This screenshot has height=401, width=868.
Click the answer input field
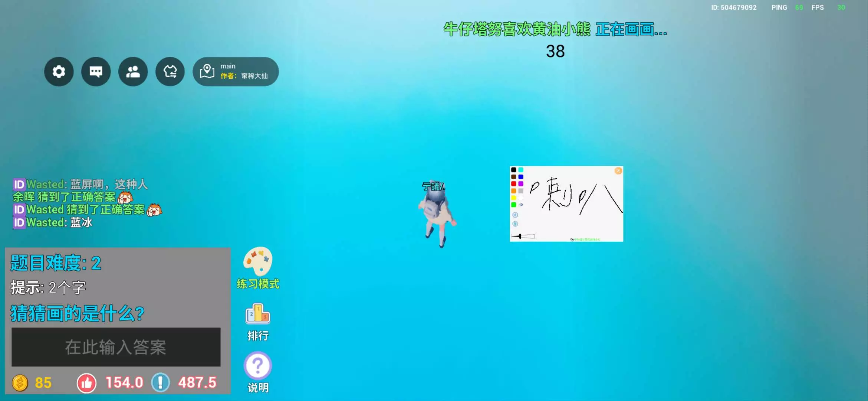pos(116,347)
